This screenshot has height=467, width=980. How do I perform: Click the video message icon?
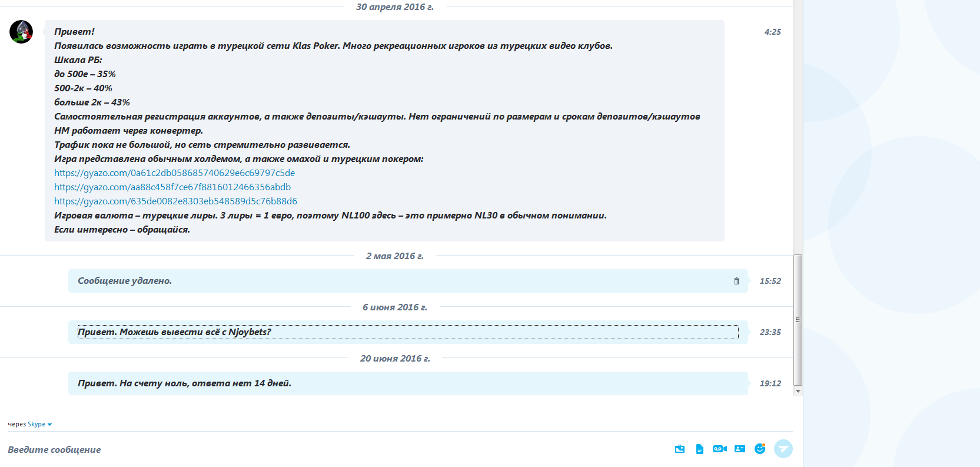(x=720, y=449)
